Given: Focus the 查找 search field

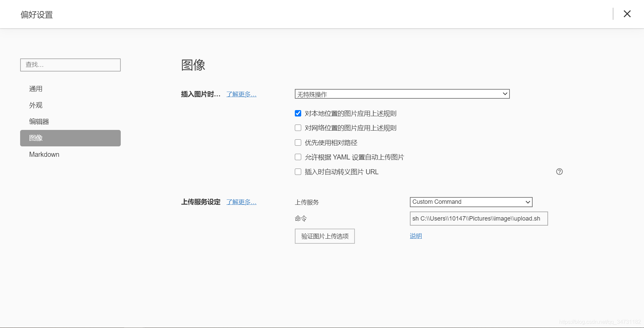Looking at the screenshot, I should [70, 65].
